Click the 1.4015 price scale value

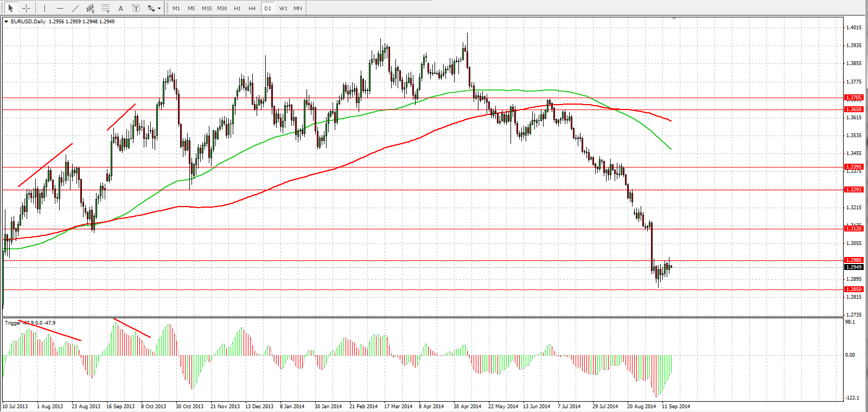854,28
